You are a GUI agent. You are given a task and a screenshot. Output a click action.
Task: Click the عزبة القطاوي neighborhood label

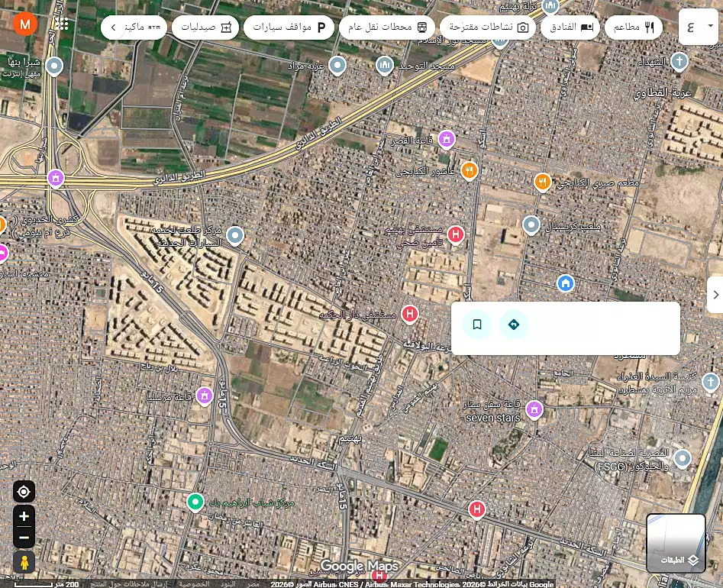click(663, 93)
